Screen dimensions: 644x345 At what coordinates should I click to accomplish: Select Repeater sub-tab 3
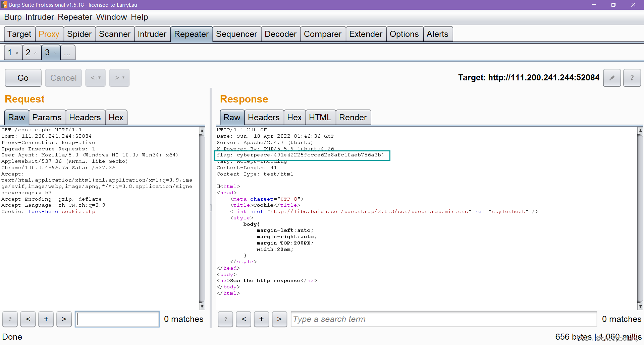(x=47, y=53)
